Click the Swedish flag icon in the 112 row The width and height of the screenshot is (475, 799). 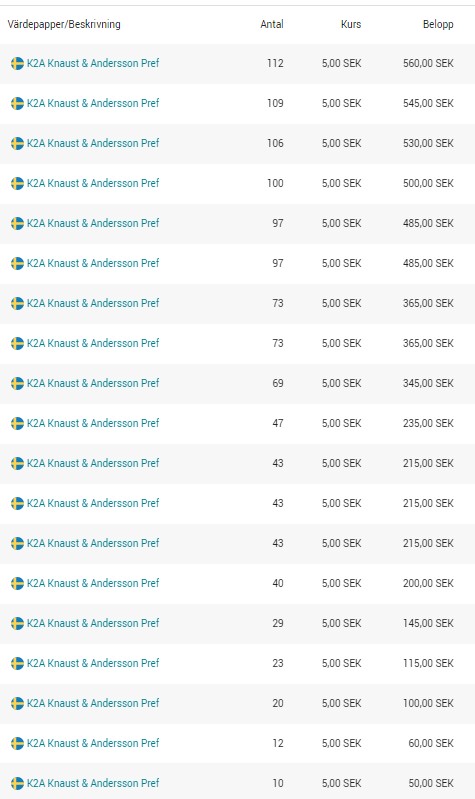pos(17,64)
